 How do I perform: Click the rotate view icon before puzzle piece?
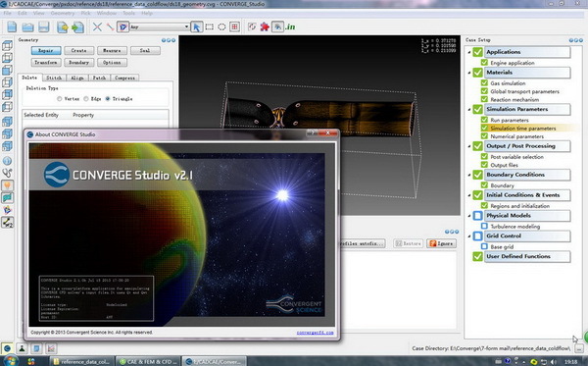pyautogui.click(x=252, y=26)
